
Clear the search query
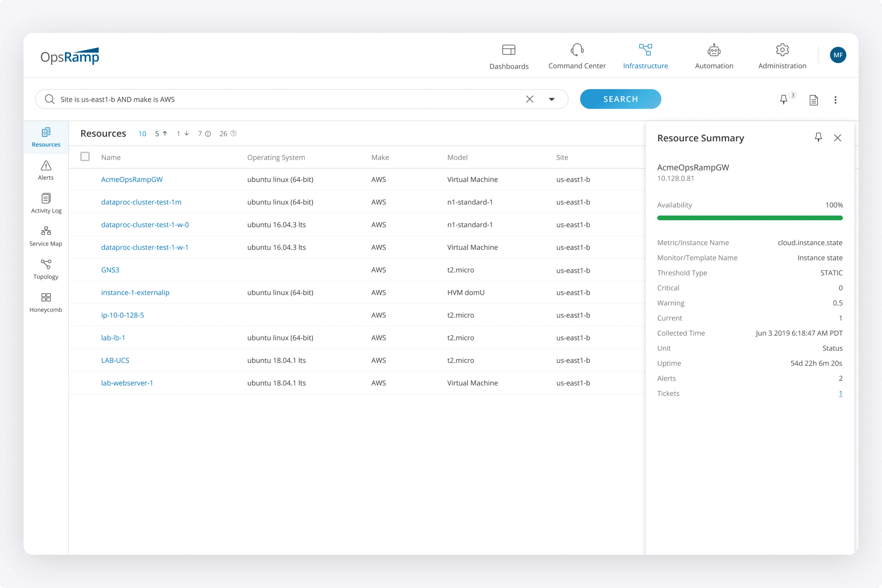tap(529, 99)
